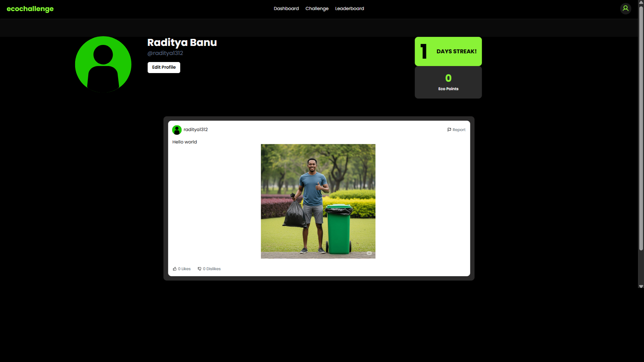This screenshot has width=644, height=362.
Task: Click the raditya1312 post author name
Action: pyautogui.click(x=196, y=129)
